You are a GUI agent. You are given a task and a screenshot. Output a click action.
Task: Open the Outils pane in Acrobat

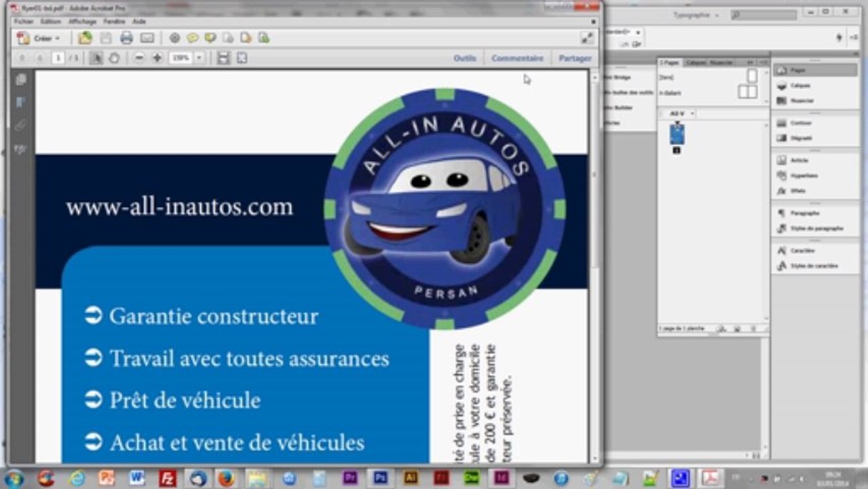(x=465, y=58)
